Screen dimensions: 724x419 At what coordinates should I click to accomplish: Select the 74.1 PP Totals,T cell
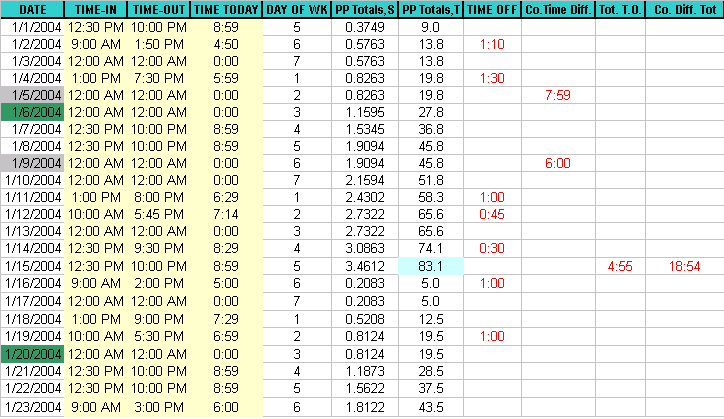pos(431,248)
